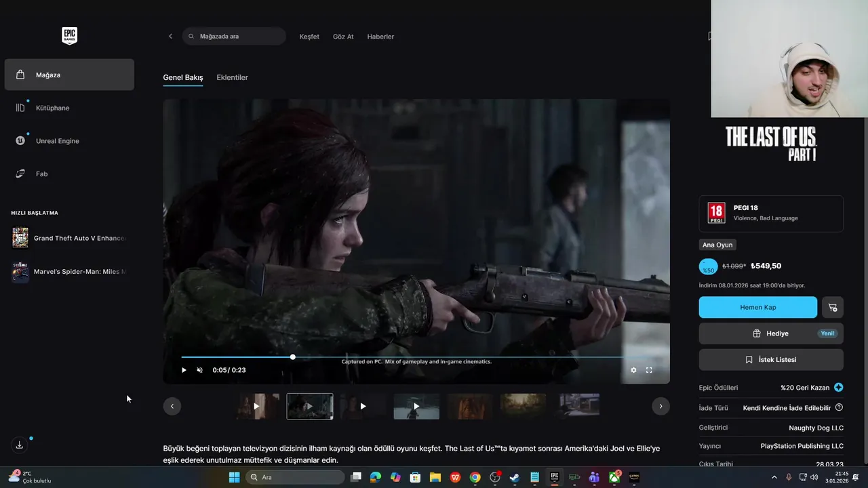Open the notification bell
This screenshot has width=868, height=488.
(856, 477)
